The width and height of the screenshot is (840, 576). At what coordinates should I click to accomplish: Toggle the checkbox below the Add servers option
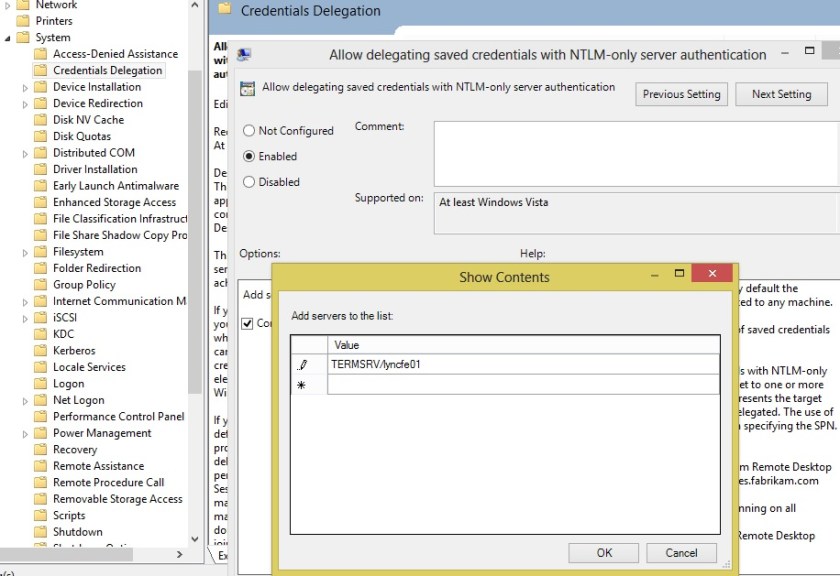click(245, 323)
